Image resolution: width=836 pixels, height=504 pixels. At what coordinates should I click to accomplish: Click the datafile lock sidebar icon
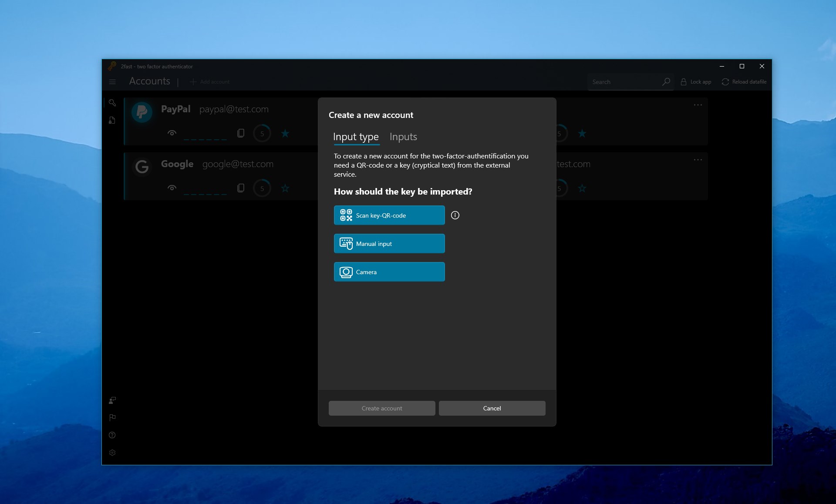click(x=112, y=120)
